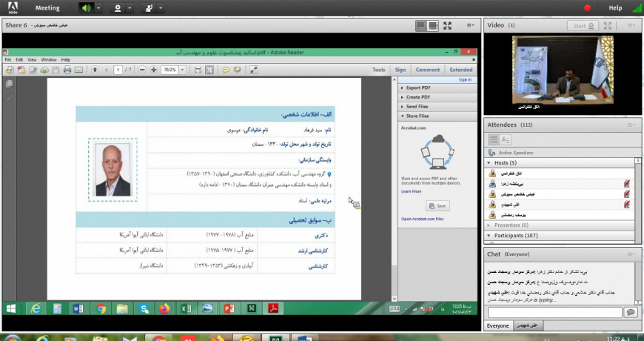Click the Reader read mode expand icon

pos(253,70)
